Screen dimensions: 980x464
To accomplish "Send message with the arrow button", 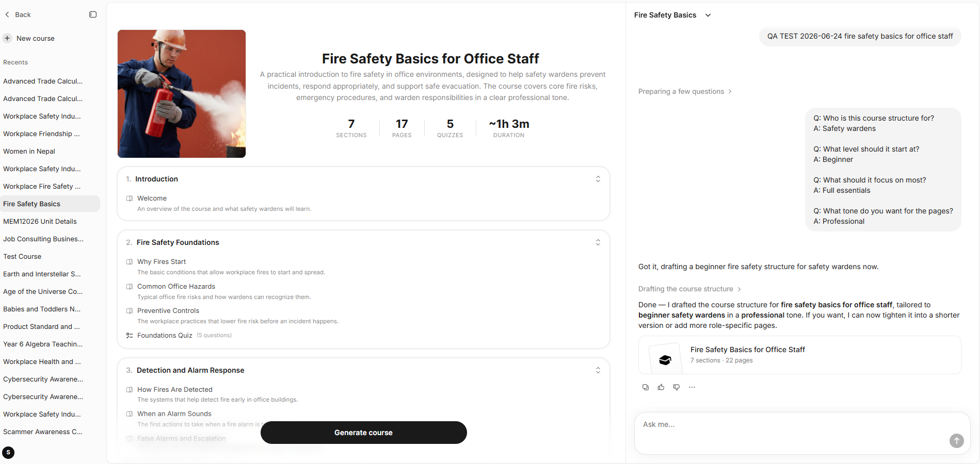I will (956, 440).
